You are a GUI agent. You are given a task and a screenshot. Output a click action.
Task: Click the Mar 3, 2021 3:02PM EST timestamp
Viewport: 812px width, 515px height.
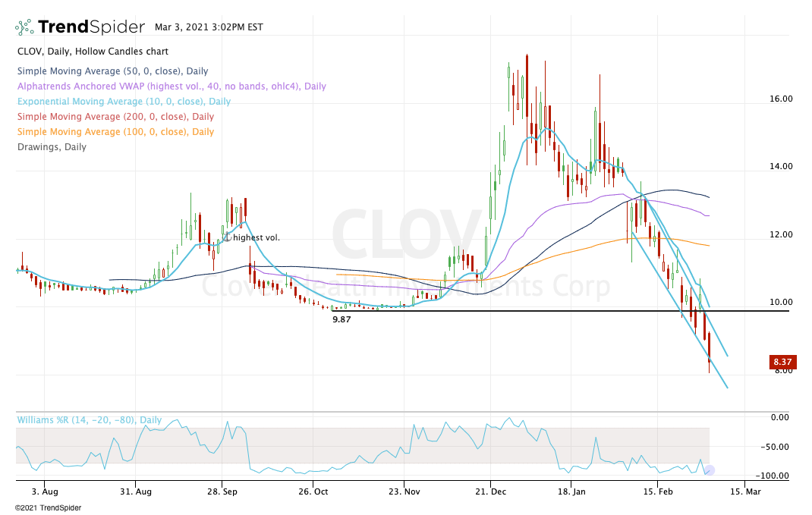[209, 27]
